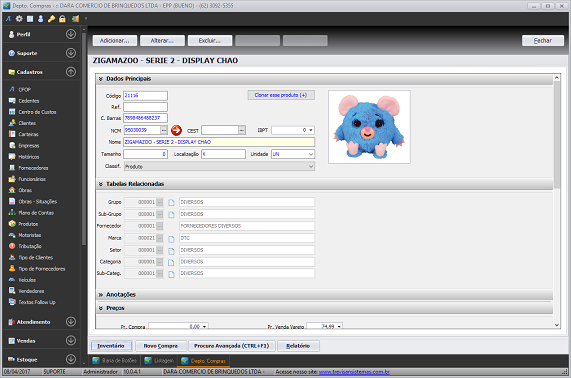571x378 pixels.
Task: Switch to the Listagem tab
Action: pos(159,361)
